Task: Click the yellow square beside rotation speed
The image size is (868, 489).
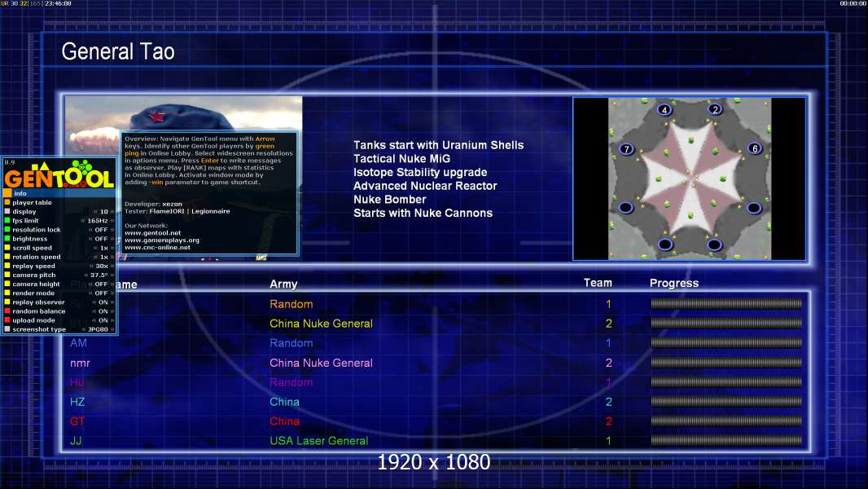Action: 7,257
